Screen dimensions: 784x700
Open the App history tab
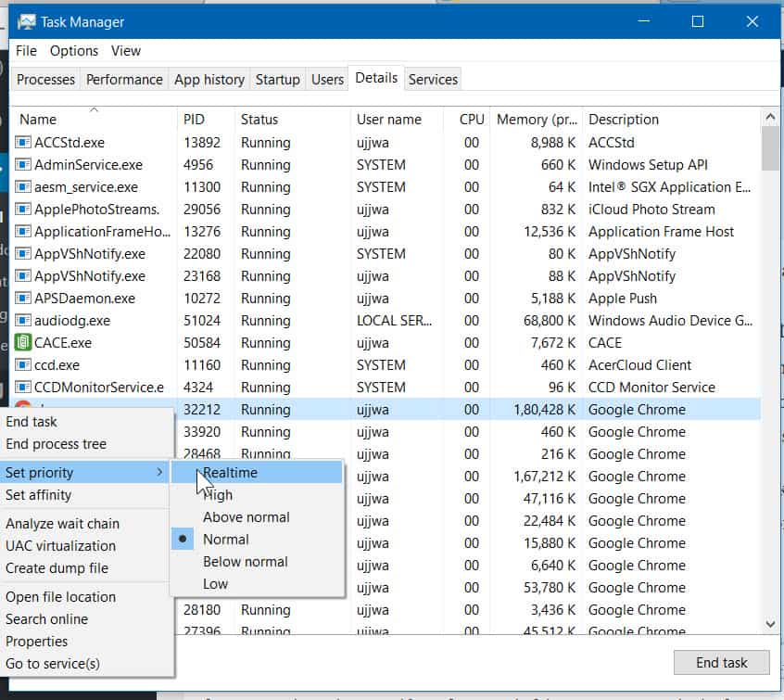(x=209, y=80)
